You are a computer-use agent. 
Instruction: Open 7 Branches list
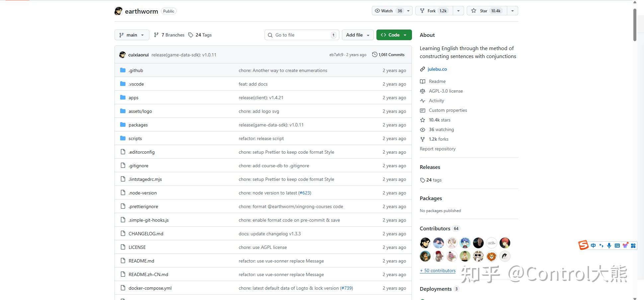169,35
